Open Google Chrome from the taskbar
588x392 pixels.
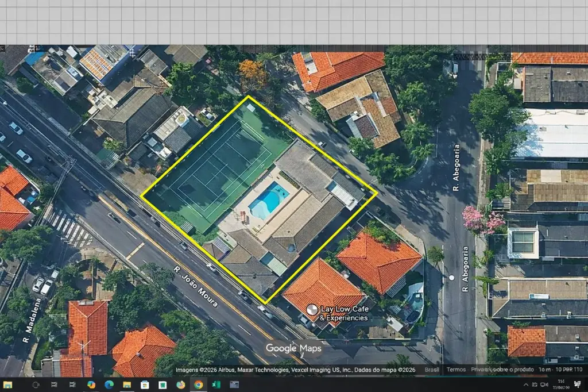point(198,385)
